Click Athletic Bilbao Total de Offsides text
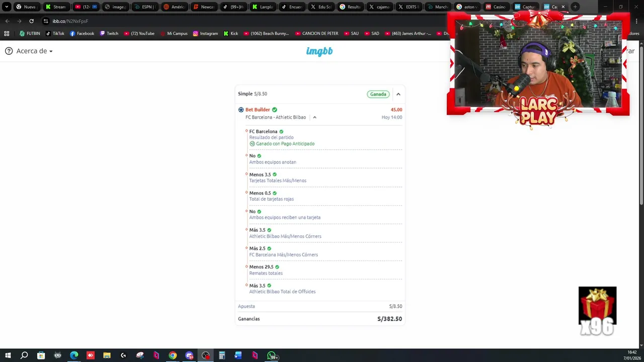Viewport: 644px width, 362px height. [x=282, y=292]
